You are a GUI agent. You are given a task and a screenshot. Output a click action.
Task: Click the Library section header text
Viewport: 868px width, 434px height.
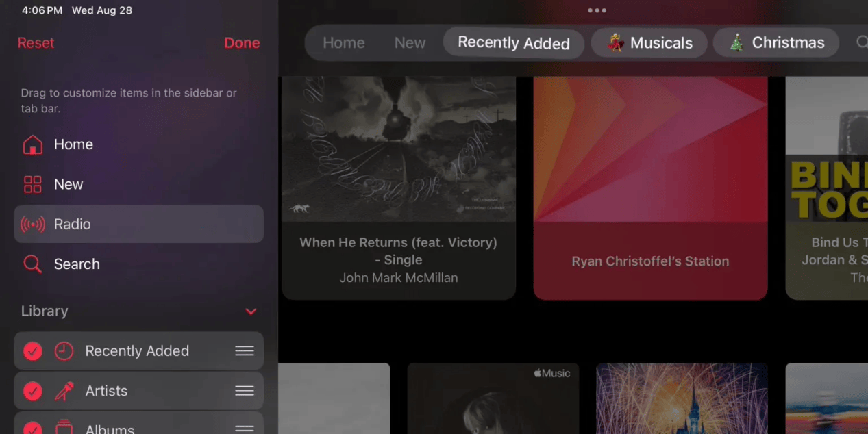[x=45, y=311]
